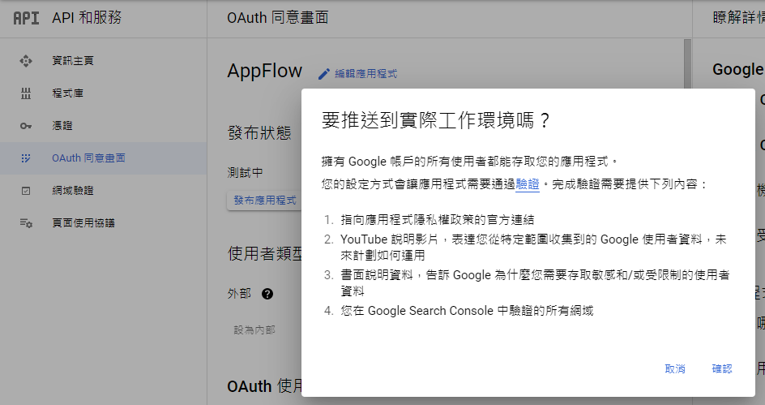Screen dimensions: 765x405
Task: Click the 發布應用程式 button
Action: 265,201
